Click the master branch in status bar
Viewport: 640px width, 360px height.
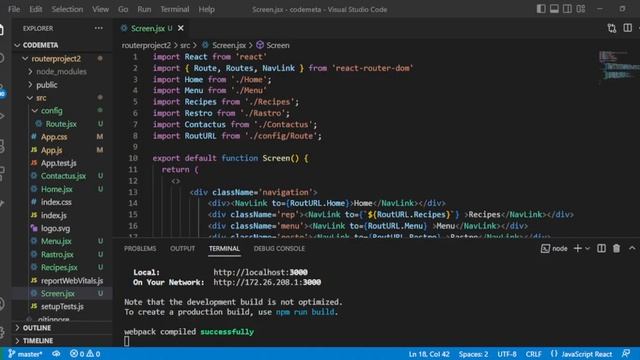[25, 354]
